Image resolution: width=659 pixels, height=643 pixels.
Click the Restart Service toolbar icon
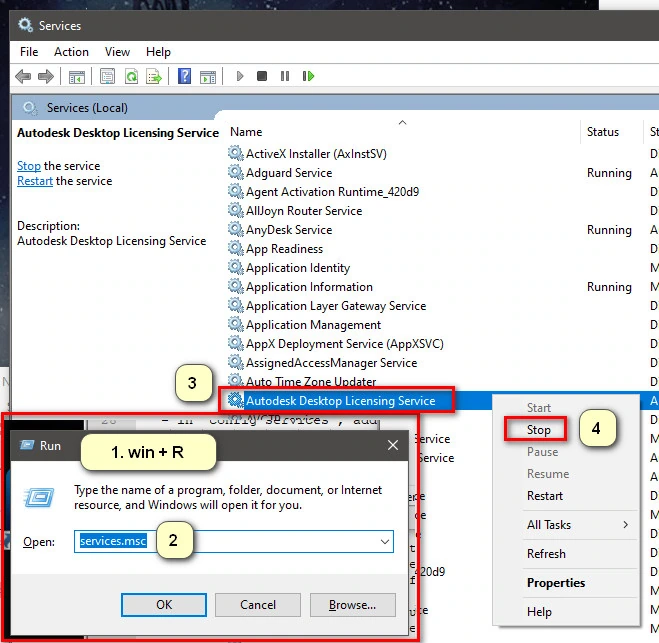(x=308, y=76)
